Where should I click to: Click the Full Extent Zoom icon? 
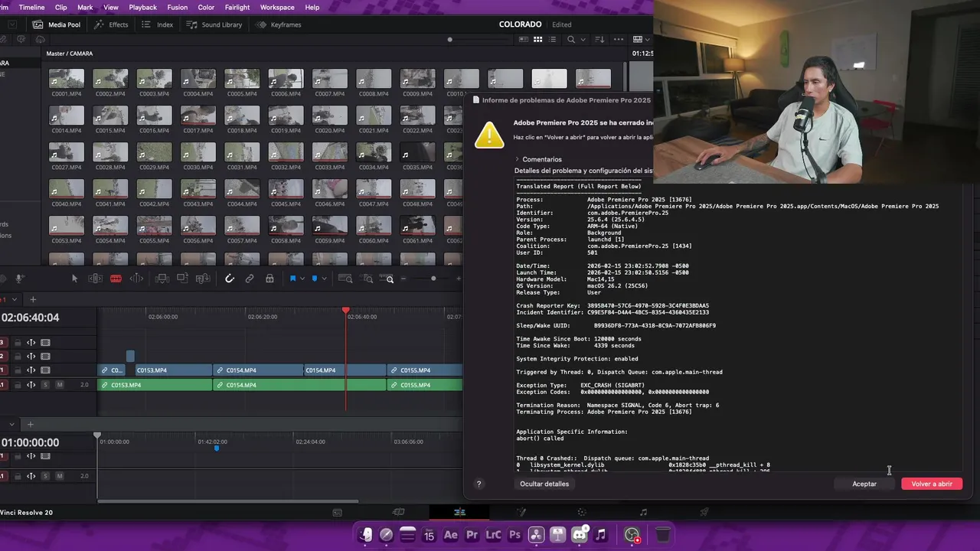[345, 279]
